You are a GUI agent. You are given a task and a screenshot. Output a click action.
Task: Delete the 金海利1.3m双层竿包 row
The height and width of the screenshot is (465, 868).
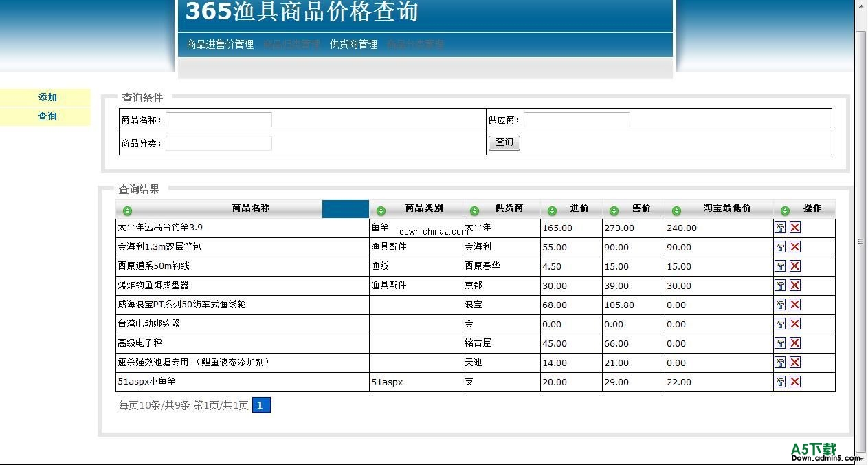(795, 247)
